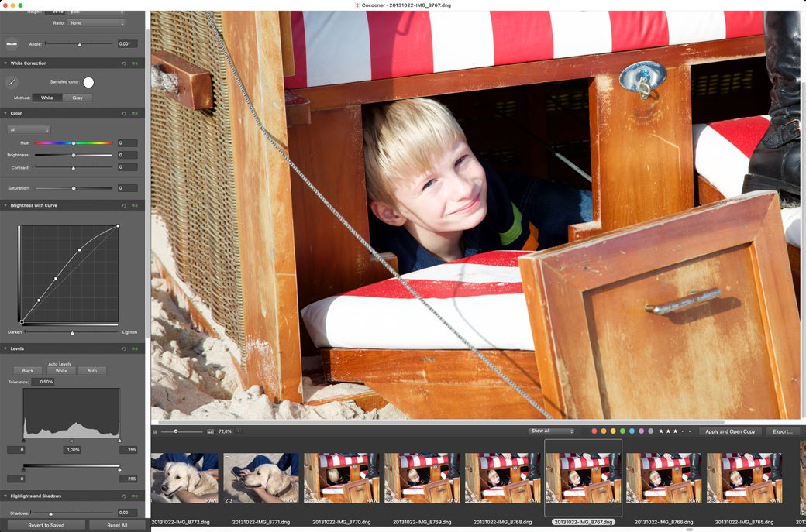Screen dimensions: 806x532
Task: Toggle Color adjustments on/off switch
Action: click(x=135, y=114)
